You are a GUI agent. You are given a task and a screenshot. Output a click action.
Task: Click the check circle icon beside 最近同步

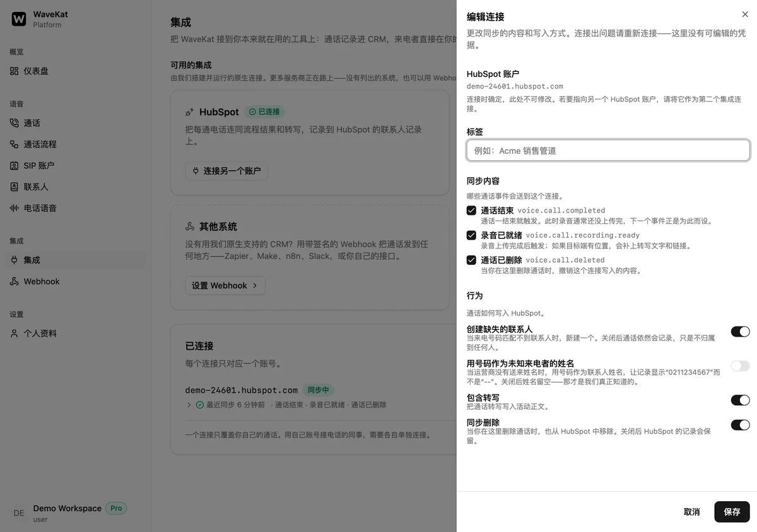point(200,405)
